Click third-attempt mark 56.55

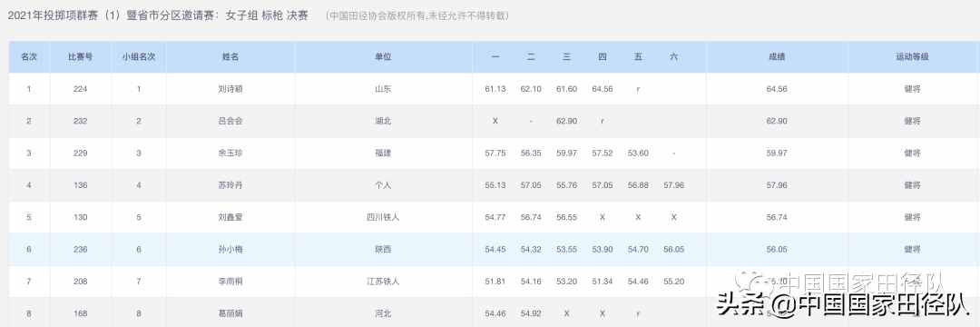(x=566, y=218)
